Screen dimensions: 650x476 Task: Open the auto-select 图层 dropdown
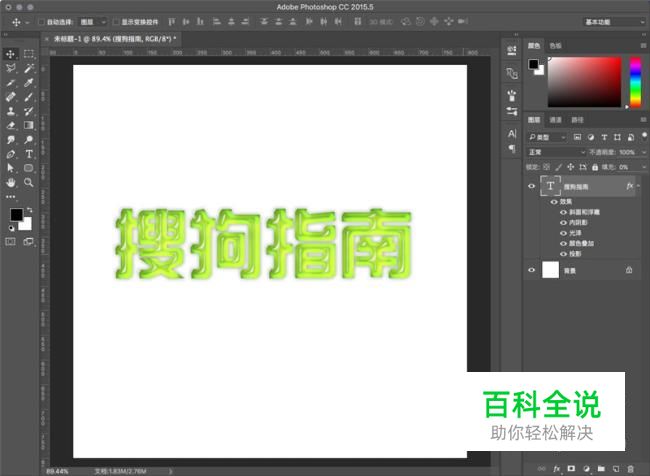tap(93, 22)
